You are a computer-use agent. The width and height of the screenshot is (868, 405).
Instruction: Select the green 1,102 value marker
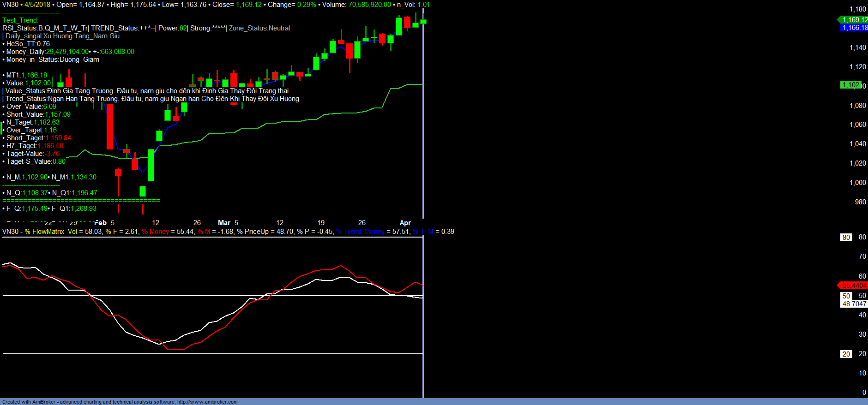click(850, 85)
